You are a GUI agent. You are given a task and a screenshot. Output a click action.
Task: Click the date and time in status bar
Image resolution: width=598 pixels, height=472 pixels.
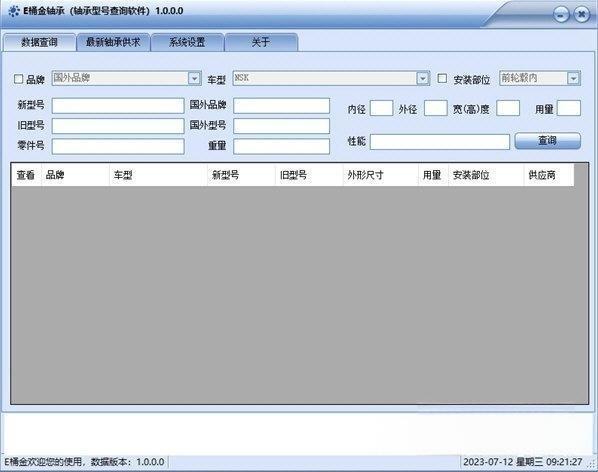point(522,462)
